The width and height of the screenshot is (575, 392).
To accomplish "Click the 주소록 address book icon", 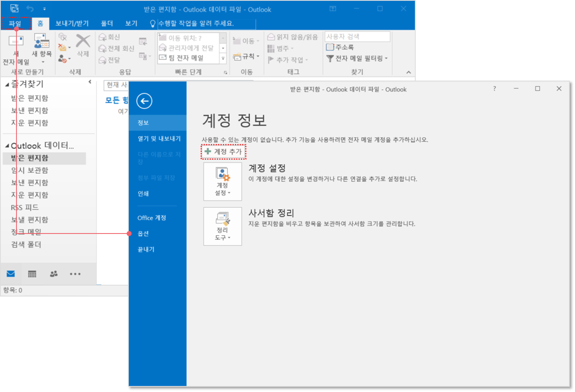I will coord(330,47).
